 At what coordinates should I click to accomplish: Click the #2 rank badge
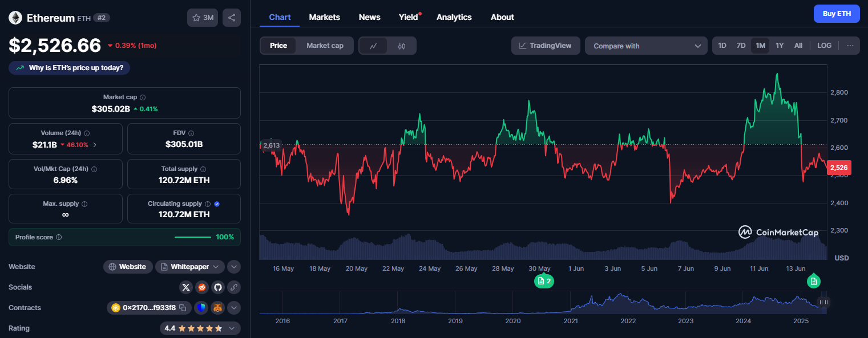coord(102,18)
